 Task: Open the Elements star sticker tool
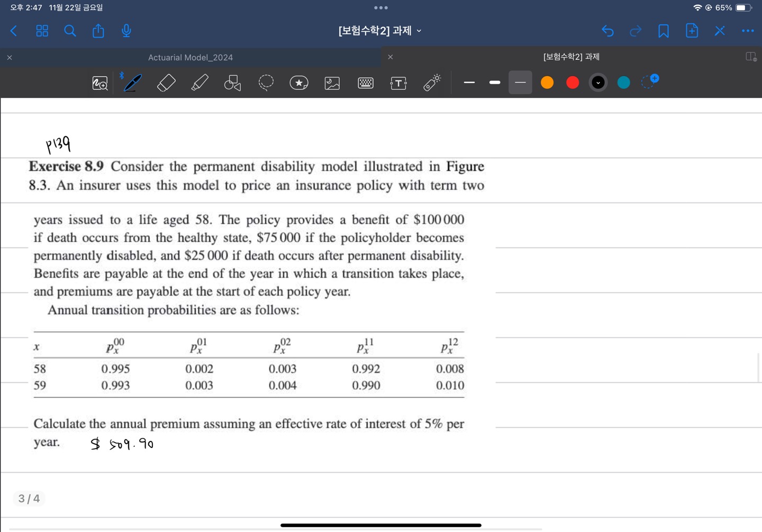click(299, 83)
